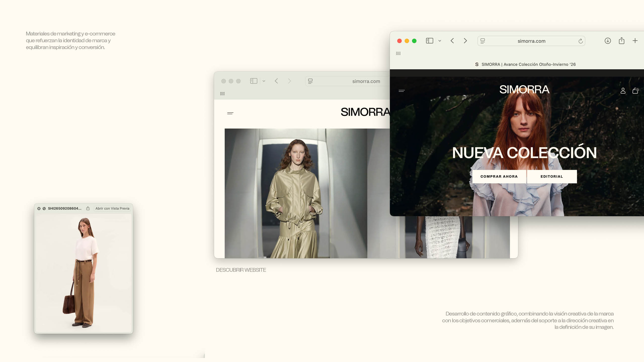Click the EDITORIAL button
Screen dimensions: 644x362
click(552, 176)
